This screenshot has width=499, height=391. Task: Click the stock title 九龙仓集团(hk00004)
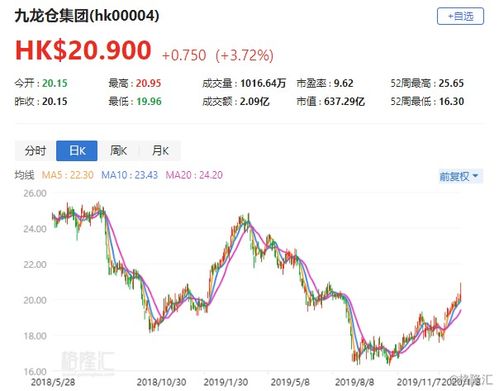87,16
